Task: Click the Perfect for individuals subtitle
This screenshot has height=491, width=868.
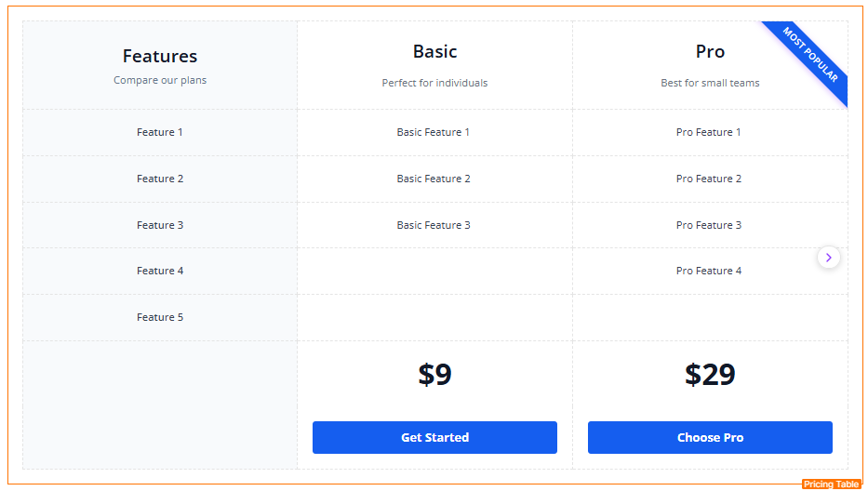Action: click(x=434, y=83)
